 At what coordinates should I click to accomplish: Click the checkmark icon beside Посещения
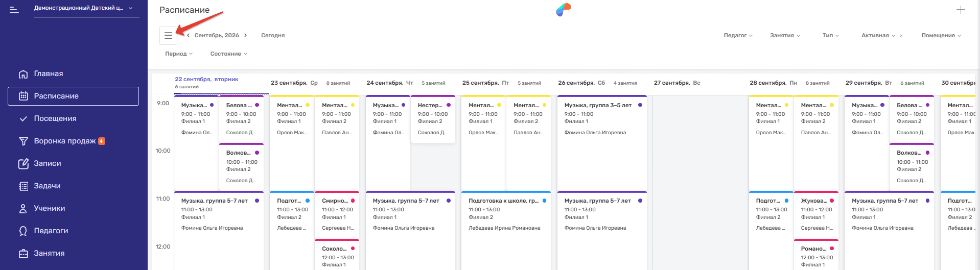pyautogui.click(x=23, y=118)
